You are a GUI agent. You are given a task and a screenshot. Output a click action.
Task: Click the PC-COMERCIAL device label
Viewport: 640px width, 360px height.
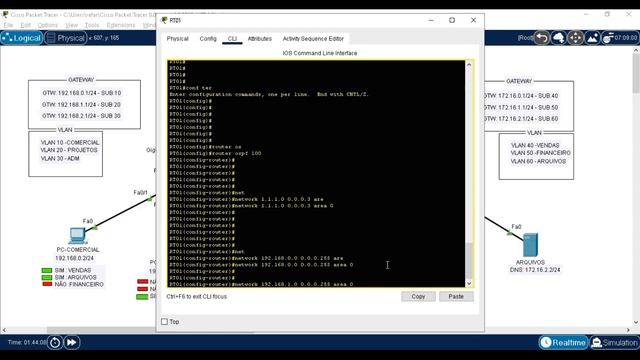78,250
